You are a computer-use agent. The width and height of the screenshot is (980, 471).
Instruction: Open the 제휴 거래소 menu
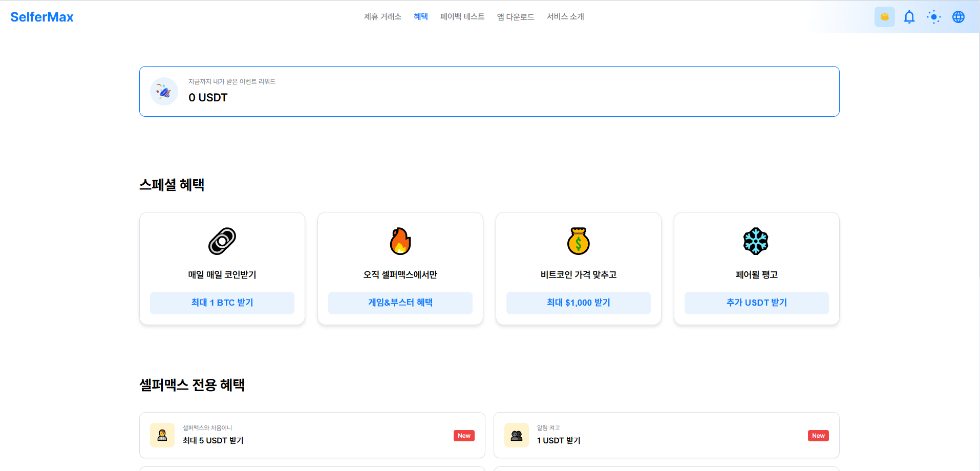[382, 17]
